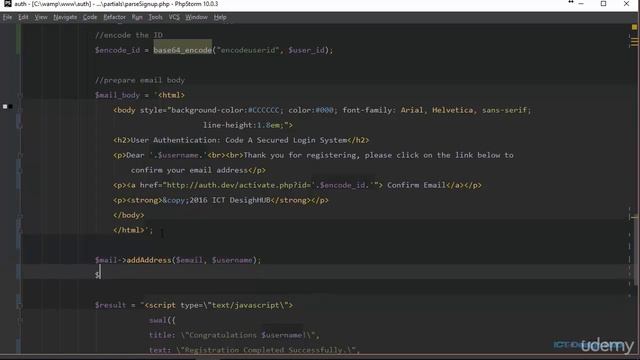Click the $encode_id variable assignment
Image resolution: width=640 pixels, height=360 pixels.
pos(118,50)
